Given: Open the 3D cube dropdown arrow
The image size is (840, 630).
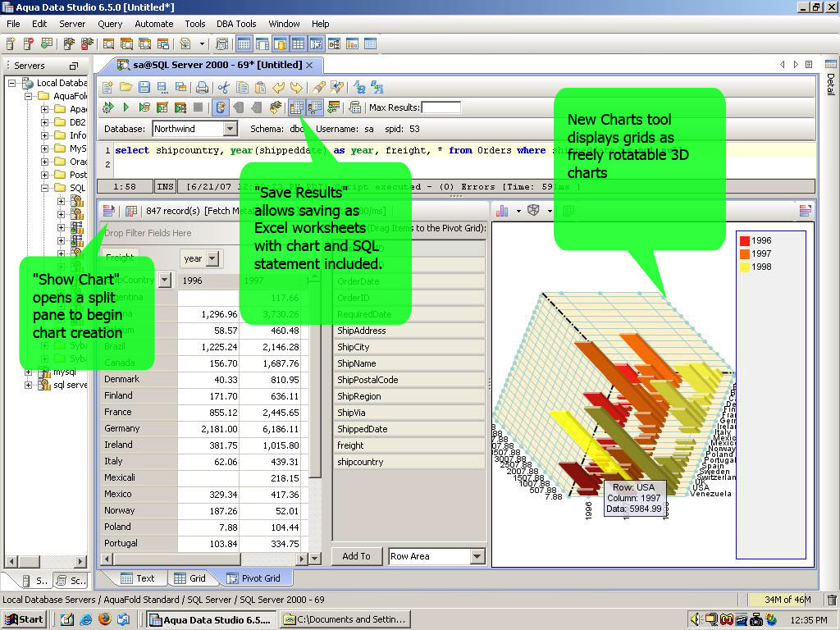Looking at the screenshot, I should [550, 212].
